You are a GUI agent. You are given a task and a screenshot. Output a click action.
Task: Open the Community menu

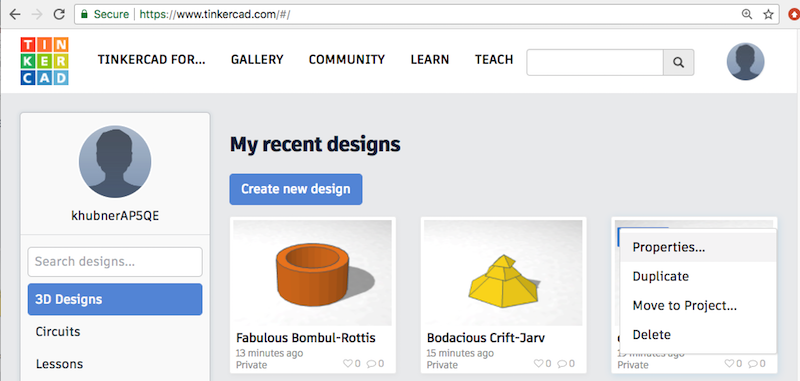347,60
